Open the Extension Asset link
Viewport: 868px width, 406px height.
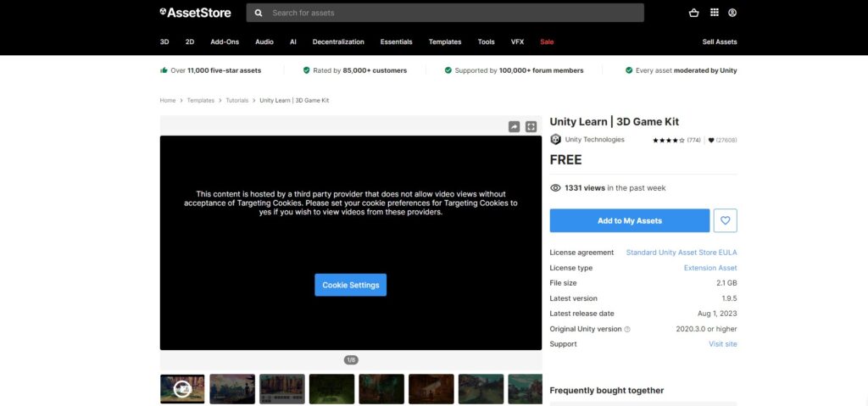[x=710, y=268]
